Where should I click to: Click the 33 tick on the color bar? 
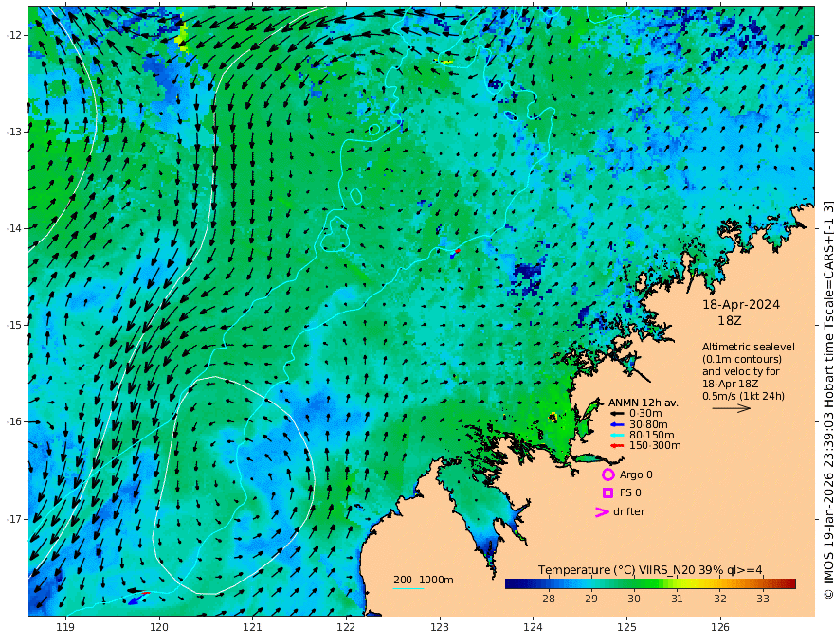coord(763,599)
